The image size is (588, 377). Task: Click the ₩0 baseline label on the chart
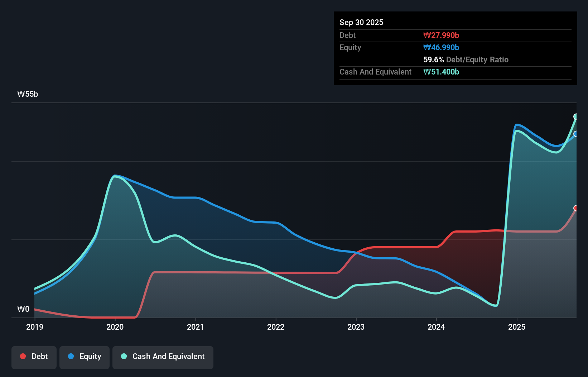pyautogui.click(x=23, y=309)
